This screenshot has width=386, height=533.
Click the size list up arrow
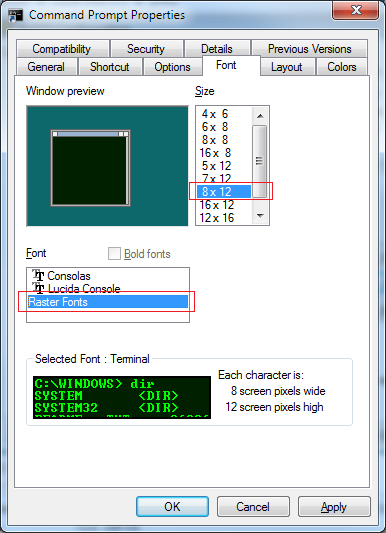(260, 116)
